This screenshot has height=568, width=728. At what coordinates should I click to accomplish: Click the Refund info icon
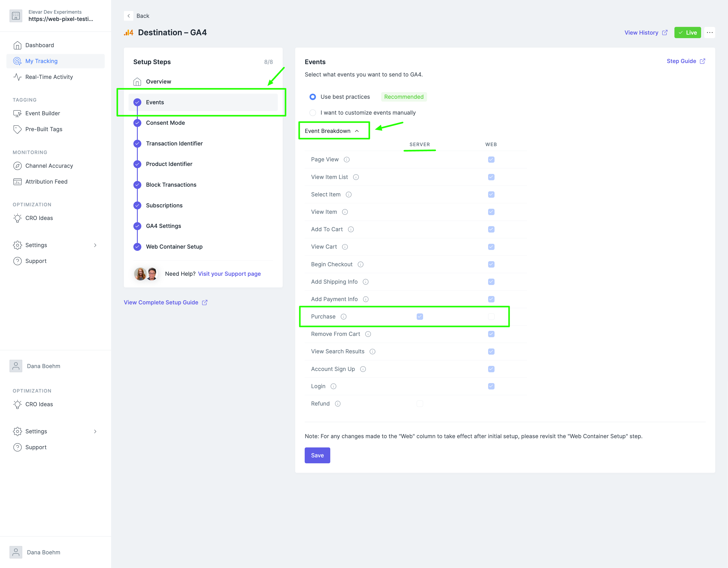tap(338, 404)
